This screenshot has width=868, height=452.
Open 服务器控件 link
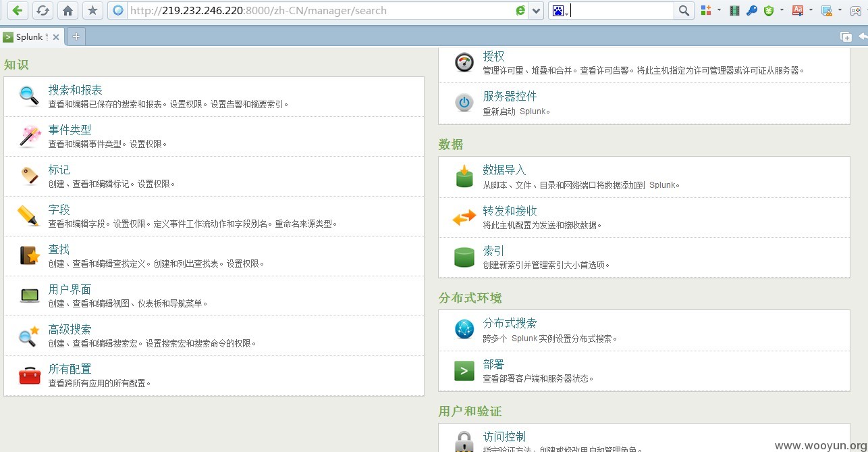(510, 96)
